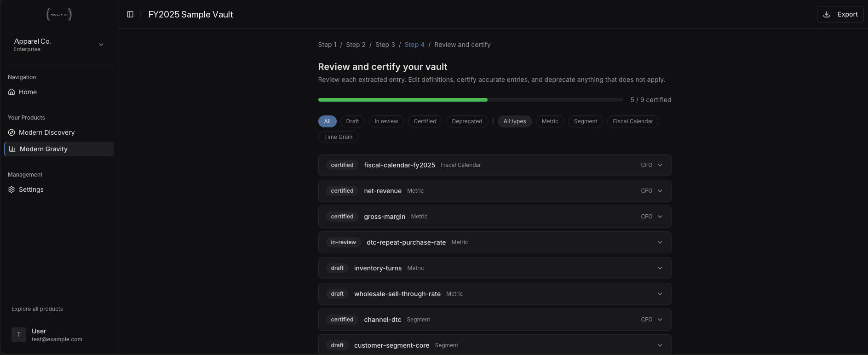
Task: Filter entries by Deprecated status
Action: 467,121
